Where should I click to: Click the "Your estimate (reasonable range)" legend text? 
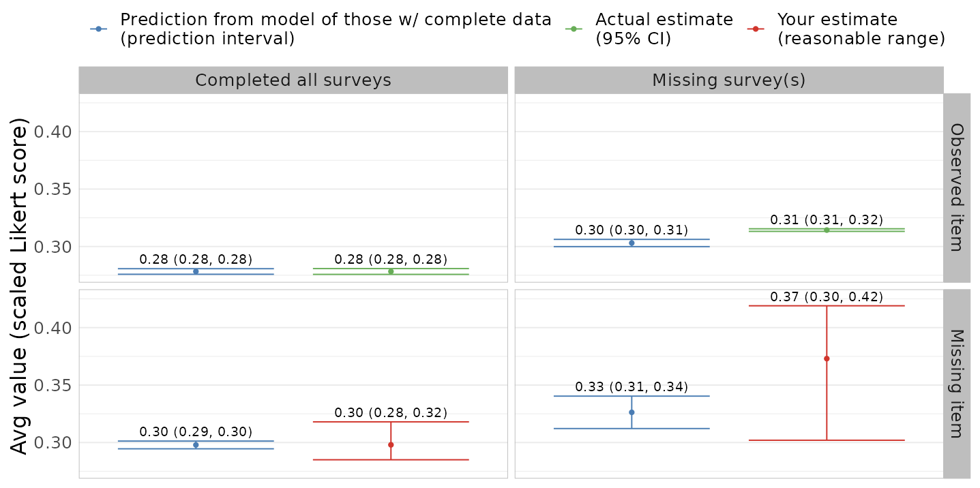coord(861,29)
